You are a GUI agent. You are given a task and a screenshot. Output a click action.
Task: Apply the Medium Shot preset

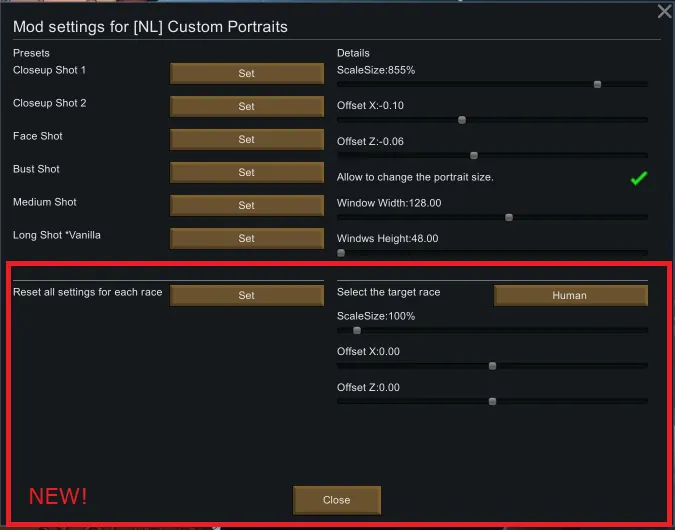[246, 205]
